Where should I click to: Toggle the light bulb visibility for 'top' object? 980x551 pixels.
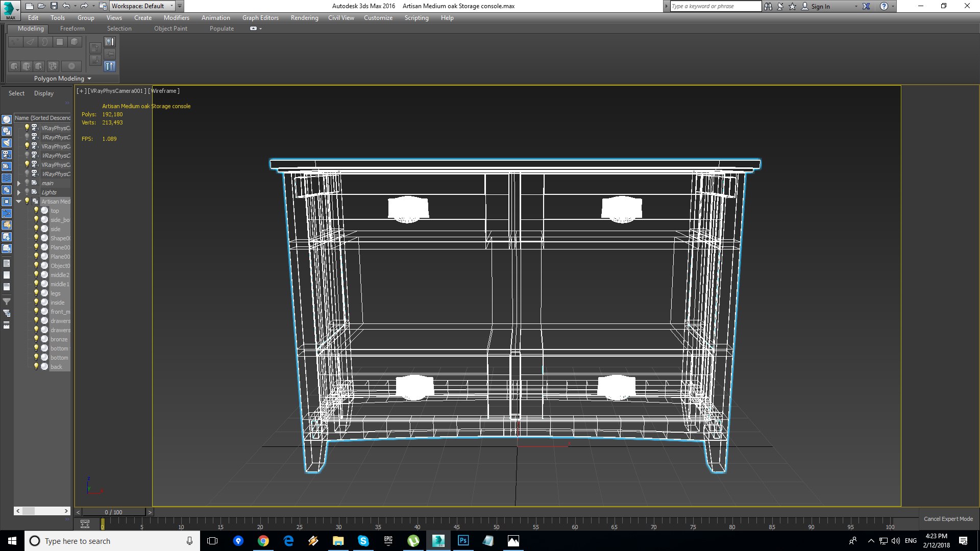pyautogui.click(x=36, y=210)
